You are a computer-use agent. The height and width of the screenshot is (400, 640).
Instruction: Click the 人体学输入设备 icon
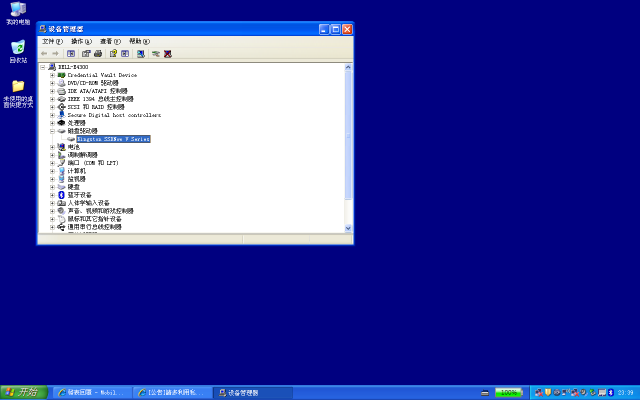[61, 203]
